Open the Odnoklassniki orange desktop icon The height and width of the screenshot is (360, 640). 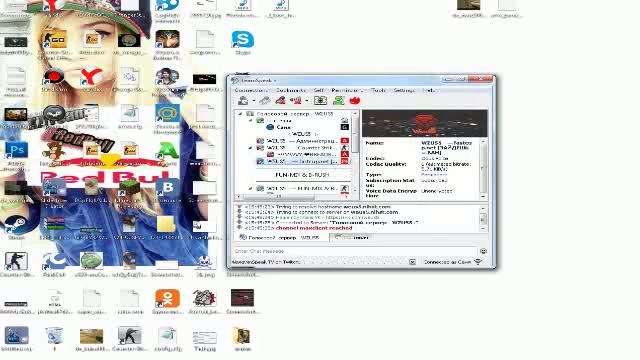[167, 301]
